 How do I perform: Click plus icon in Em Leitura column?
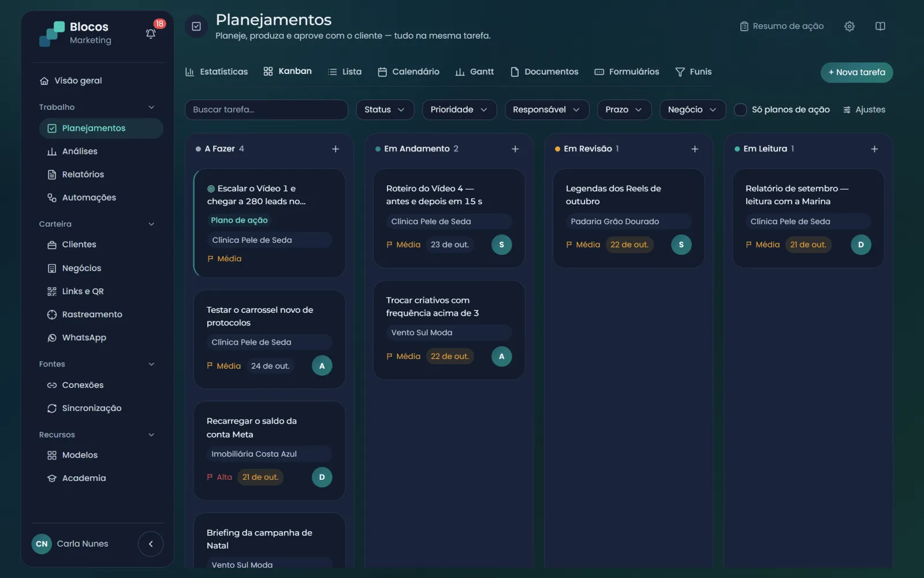tap(874, 149)
